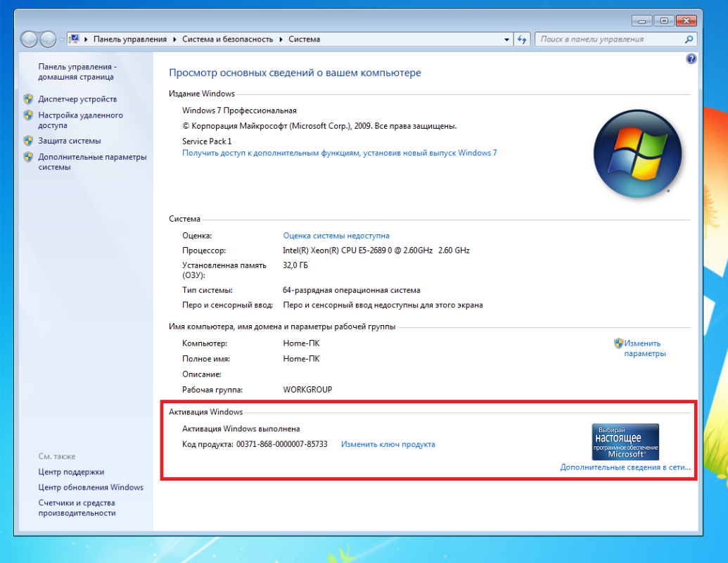Expand the chevron after Панель управления breadcrumb
728x563 pixels.
point(174,39)
